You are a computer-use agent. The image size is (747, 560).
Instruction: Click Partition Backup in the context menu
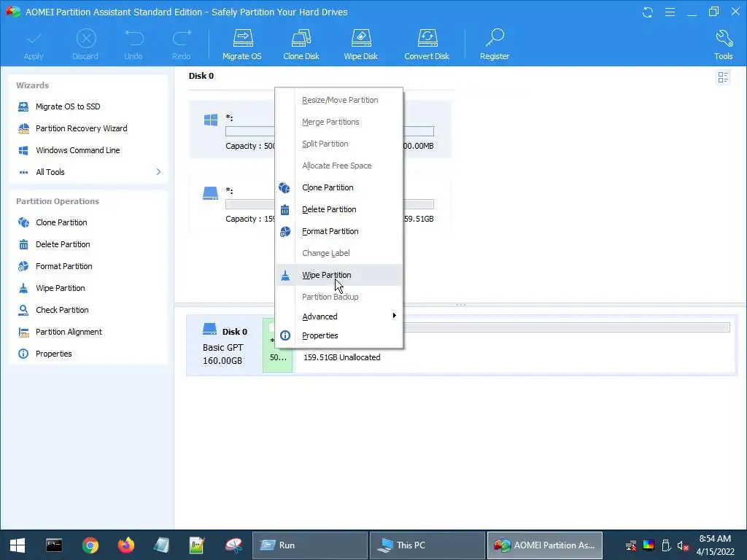coord(339,297)
